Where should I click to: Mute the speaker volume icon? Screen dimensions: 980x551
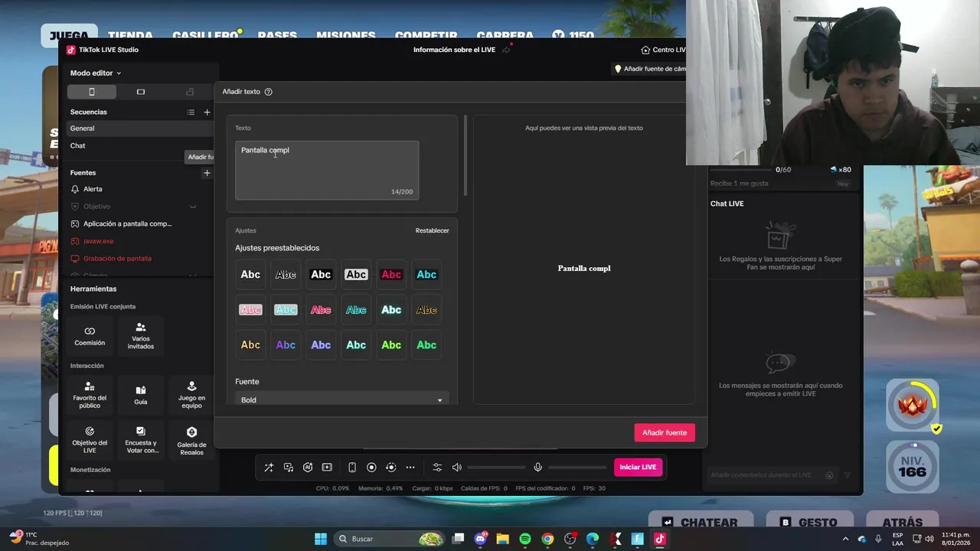coord(457,468)
